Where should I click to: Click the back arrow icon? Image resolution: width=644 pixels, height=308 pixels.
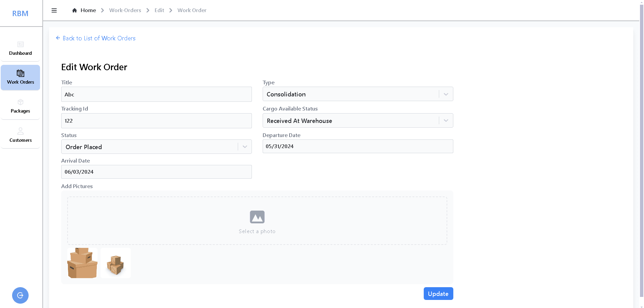[58, 38]
